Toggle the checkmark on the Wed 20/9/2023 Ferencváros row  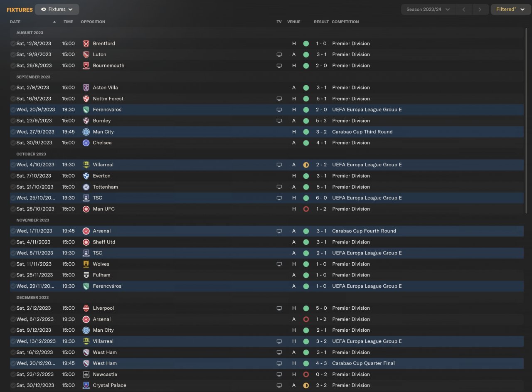[13, 110]
